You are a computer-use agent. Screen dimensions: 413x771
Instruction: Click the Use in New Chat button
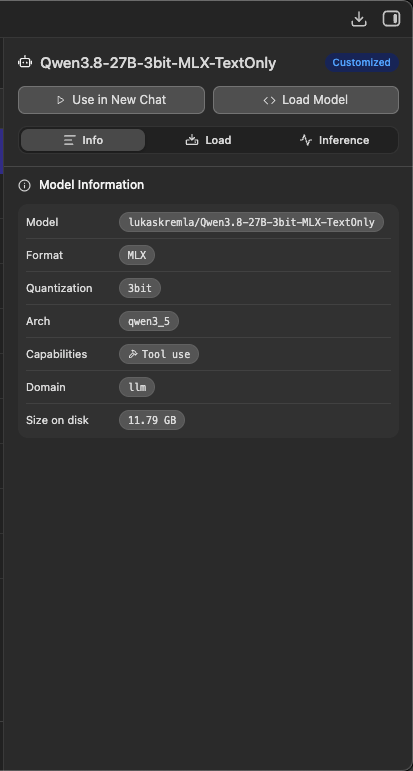click(x=112, y=100)
